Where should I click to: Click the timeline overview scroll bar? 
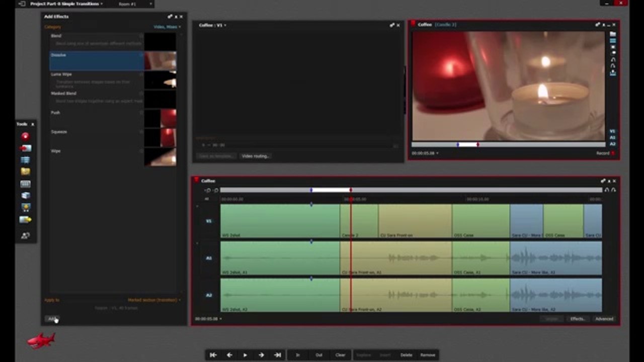(411, 190)
